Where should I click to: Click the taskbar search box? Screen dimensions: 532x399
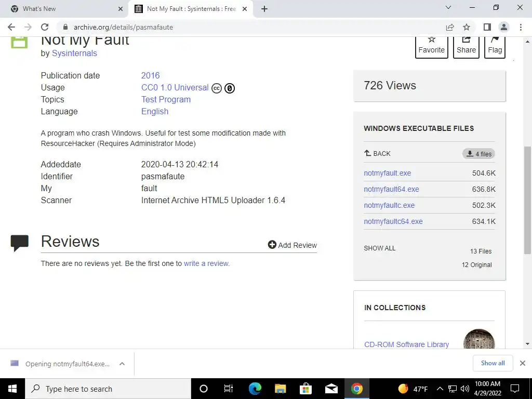click(108, 389)
